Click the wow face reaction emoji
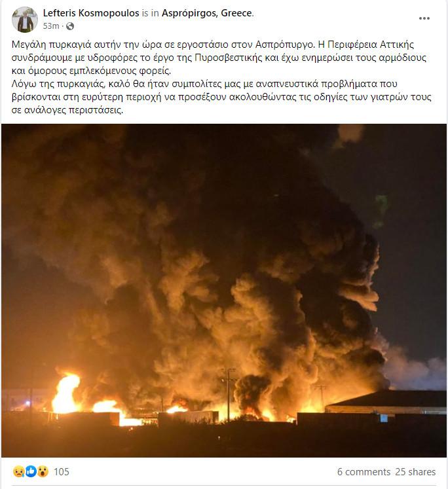 tap(43, 471)
